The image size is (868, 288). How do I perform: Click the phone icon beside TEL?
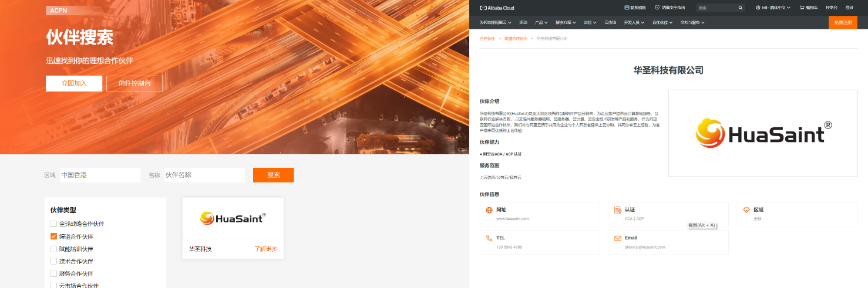coord(489,238)
